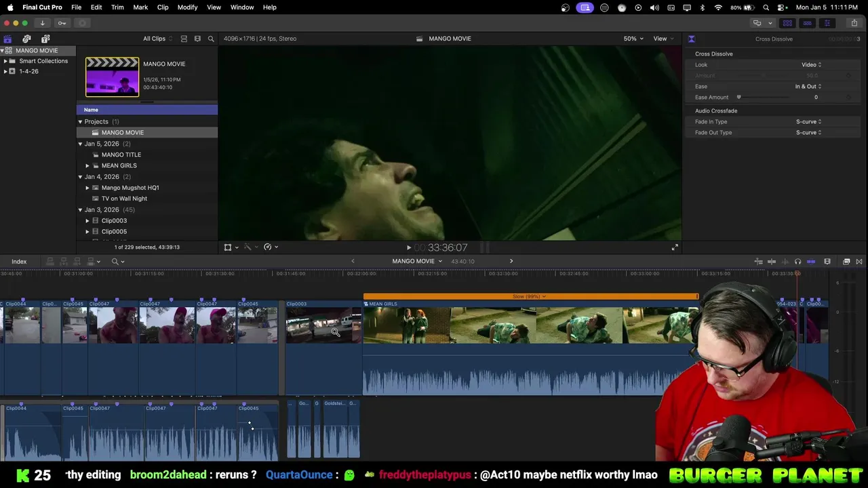This screenshot has width=868, height=488.
Task: Open the viewer View dropdown
Action: (x=663, y=39)
